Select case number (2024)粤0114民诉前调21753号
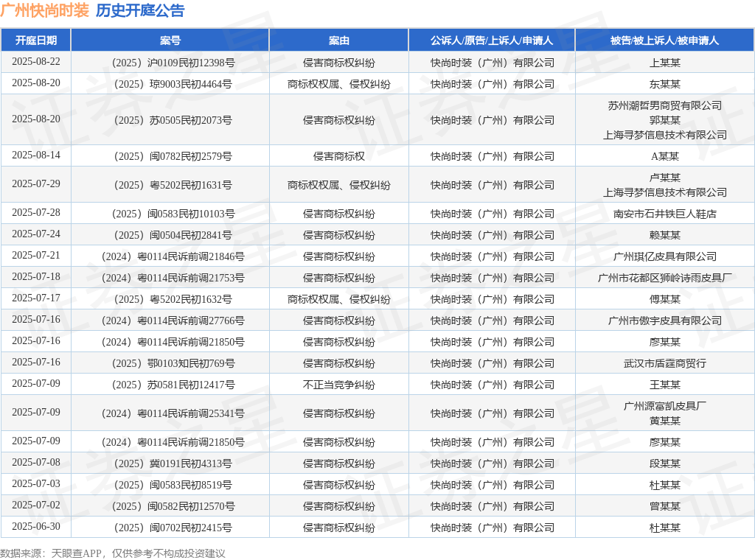 173,278
